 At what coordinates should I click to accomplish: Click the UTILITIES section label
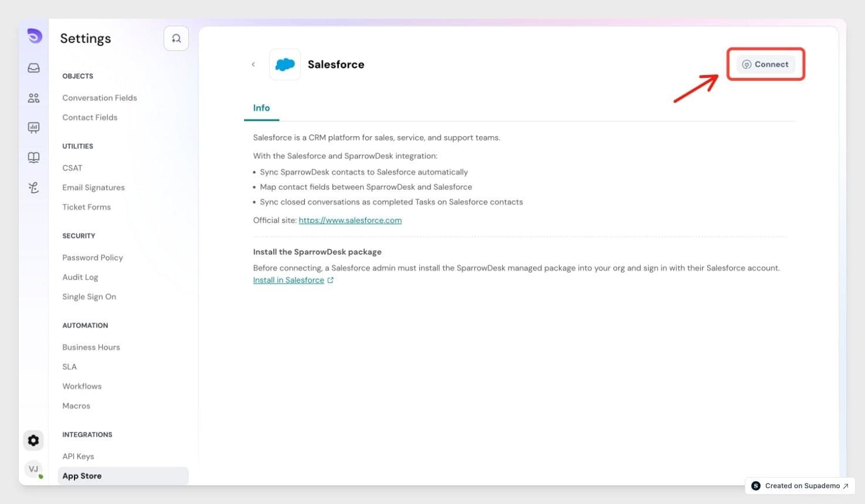click(x=78, y=147)
